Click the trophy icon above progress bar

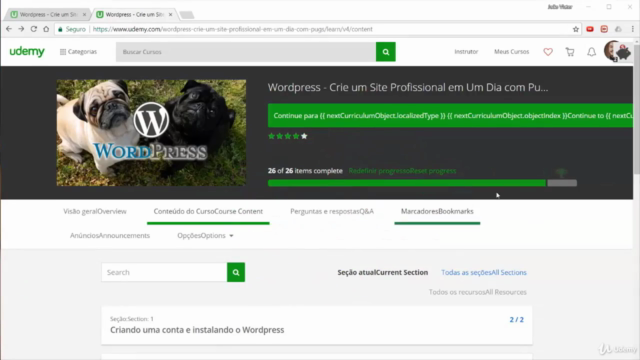[x=562, y=173]
